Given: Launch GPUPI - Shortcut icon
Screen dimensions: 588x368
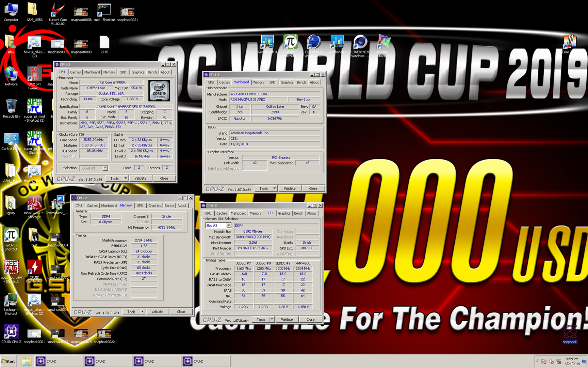Looking at the screenshot, I should 11,240.
